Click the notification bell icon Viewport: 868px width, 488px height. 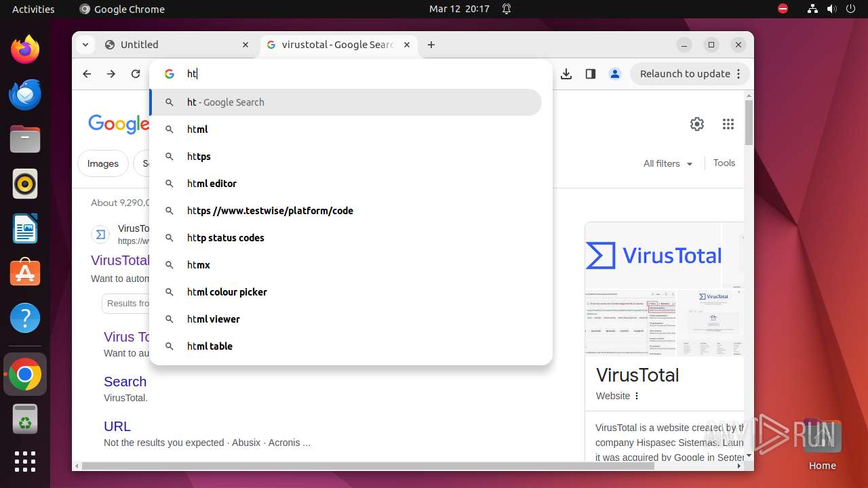[507, 9]
